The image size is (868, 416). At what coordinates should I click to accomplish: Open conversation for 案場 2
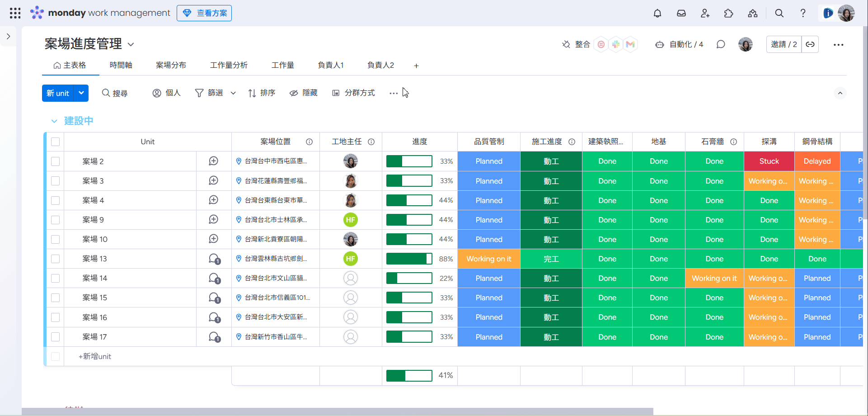pyautogui.click(x=214, y=161)
